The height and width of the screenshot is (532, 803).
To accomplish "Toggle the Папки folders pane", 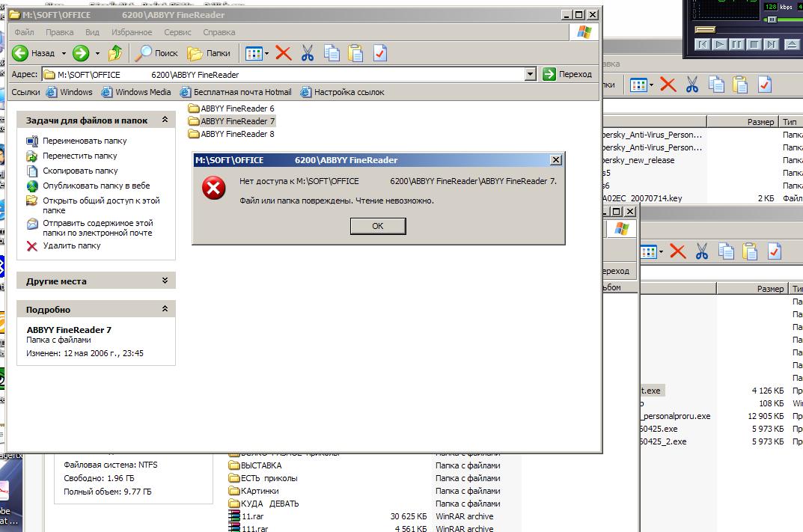I will tap(209, 53).
